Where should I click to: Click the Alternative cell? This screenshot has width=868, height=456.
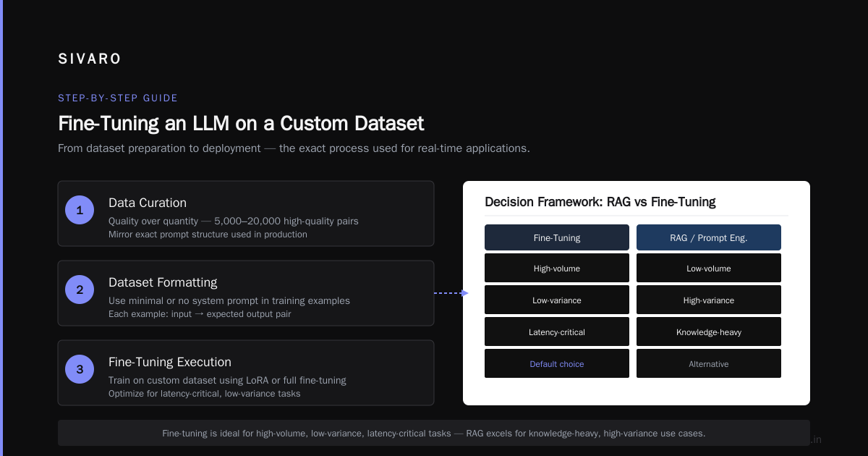click(709, 363)
